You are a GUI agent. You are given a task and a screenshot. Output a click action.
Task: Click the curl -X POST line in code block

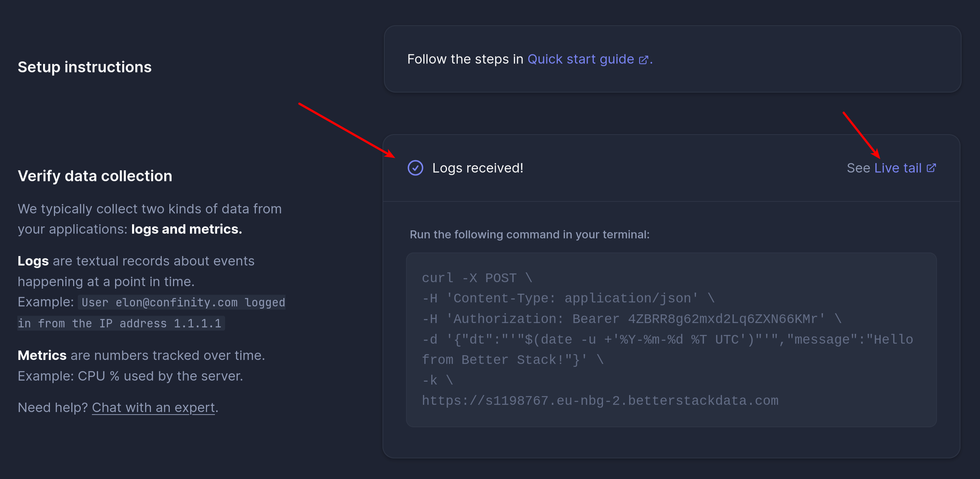pyautogui.click(x=477, y=278)
